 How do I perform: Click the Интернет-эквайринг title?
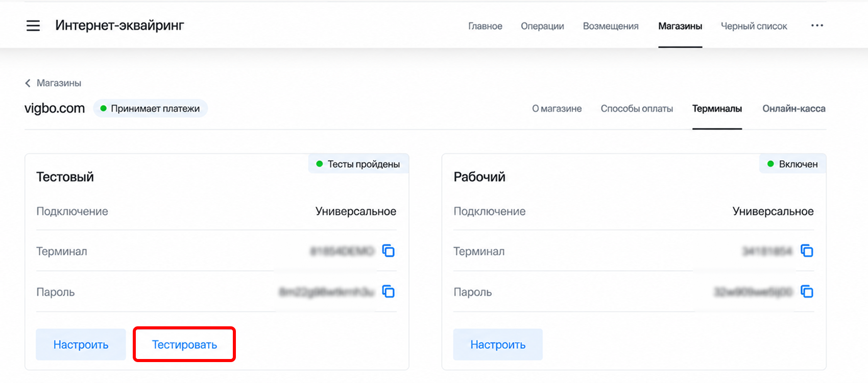pyautogui.click(x=119, y=26)
